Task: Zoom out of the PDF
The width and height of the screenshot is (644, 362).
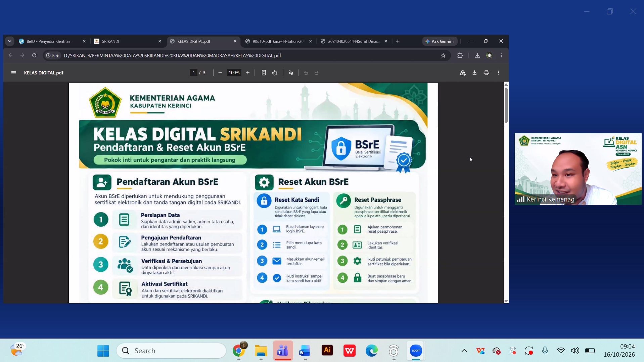Action: click(x=220, y=73)
